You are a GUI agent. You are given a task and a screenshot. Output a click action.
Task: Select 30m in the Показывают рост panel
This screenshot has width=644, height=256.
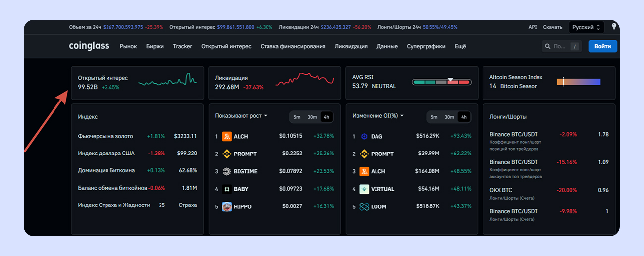[312, 117]
